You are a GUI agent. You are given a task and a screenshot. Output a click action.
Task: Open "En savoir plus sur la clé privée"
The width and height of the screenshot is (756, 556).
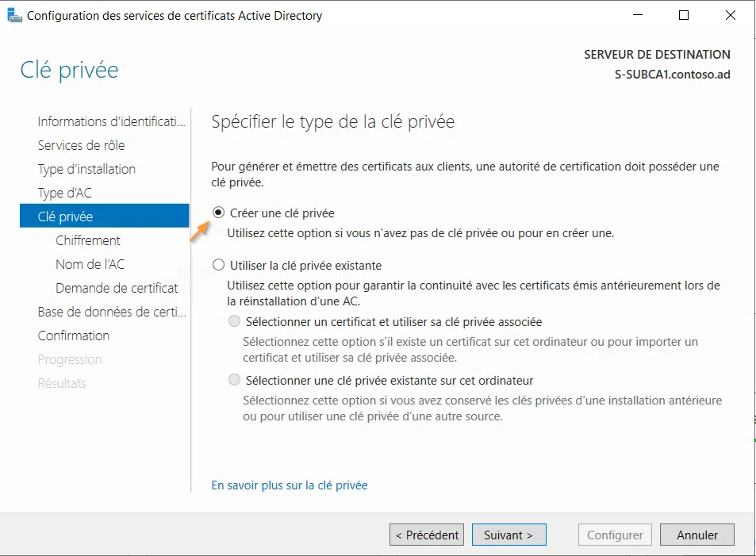(x=289, y=485)
